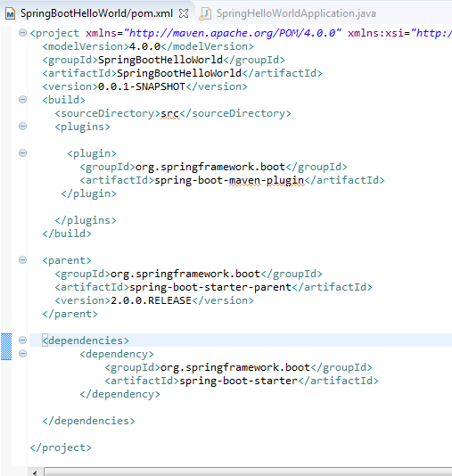Click the Java file icon on the SpringHelloWorldApplication tab
The height and width of the screenshot is (476, 452).
pyautogui.click(x=206, y=13)
